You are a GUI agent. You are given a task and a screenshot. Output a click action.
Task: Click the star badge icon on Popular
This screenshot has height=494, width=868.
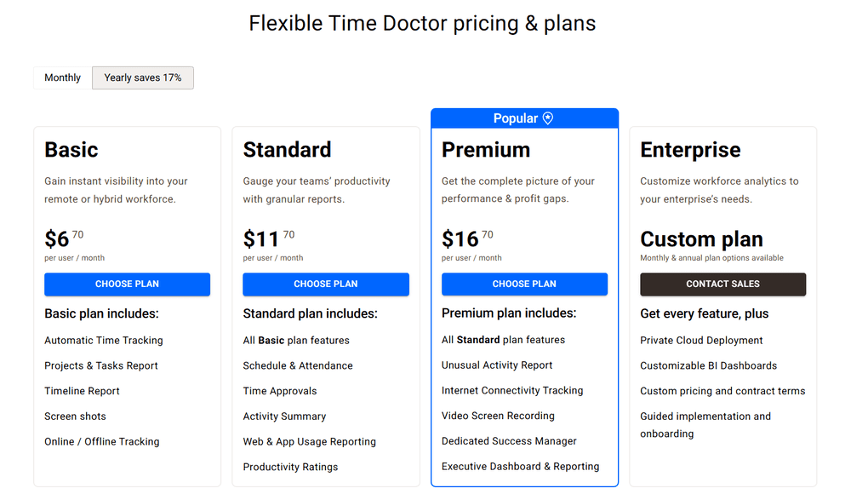click(547, 118)
